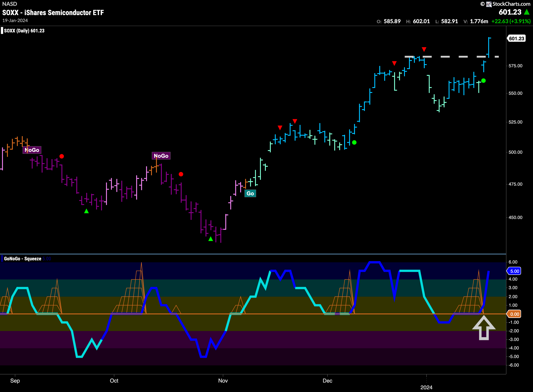Click the 601.23 last price in header
This screenshot has height=392, width=533.
click(x=510, y=12)
